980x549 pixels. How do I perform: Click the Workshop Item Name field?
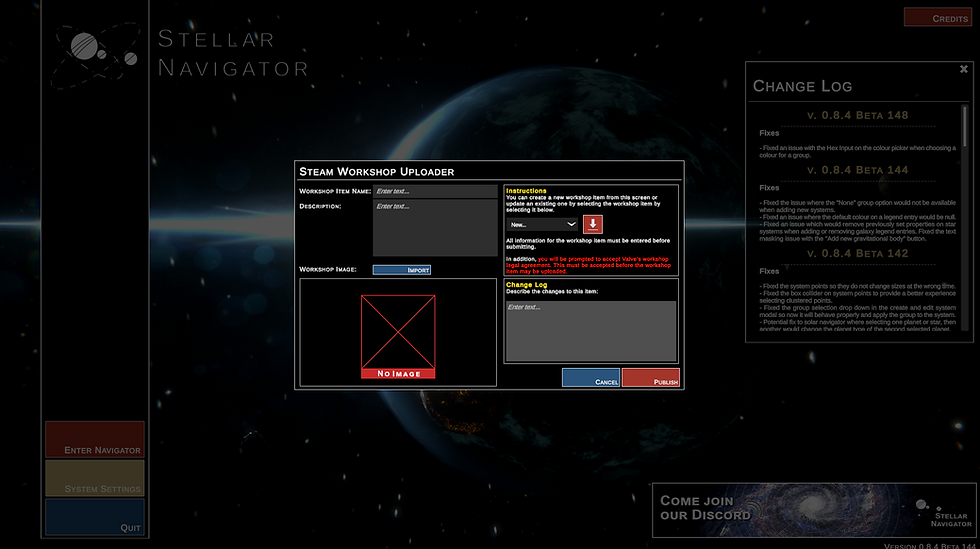tap(435, 191)
